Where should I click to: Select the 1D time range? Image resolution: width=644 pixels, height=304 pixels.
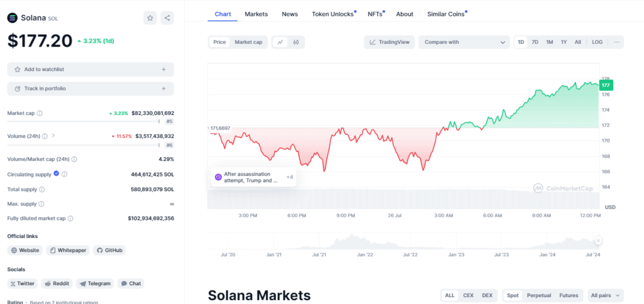coord(521,42)
